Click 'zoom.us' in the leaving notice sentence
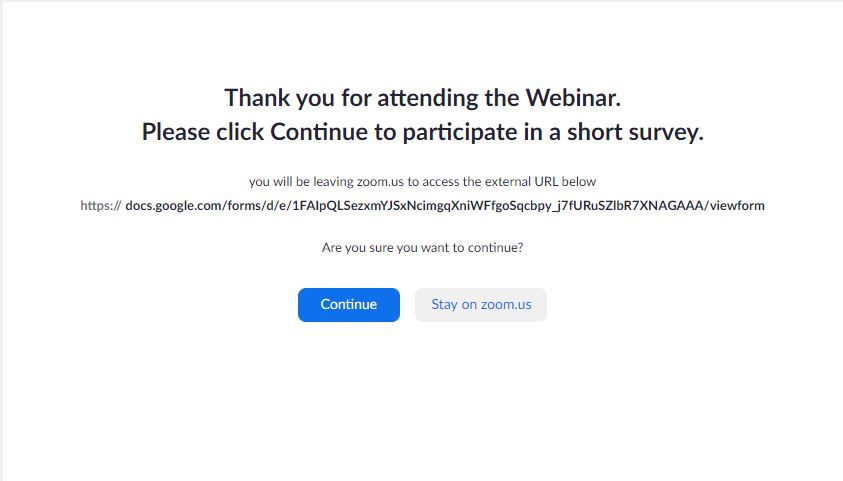The height and width of the screenshot is (481, 843). click(x=380, y=182)
